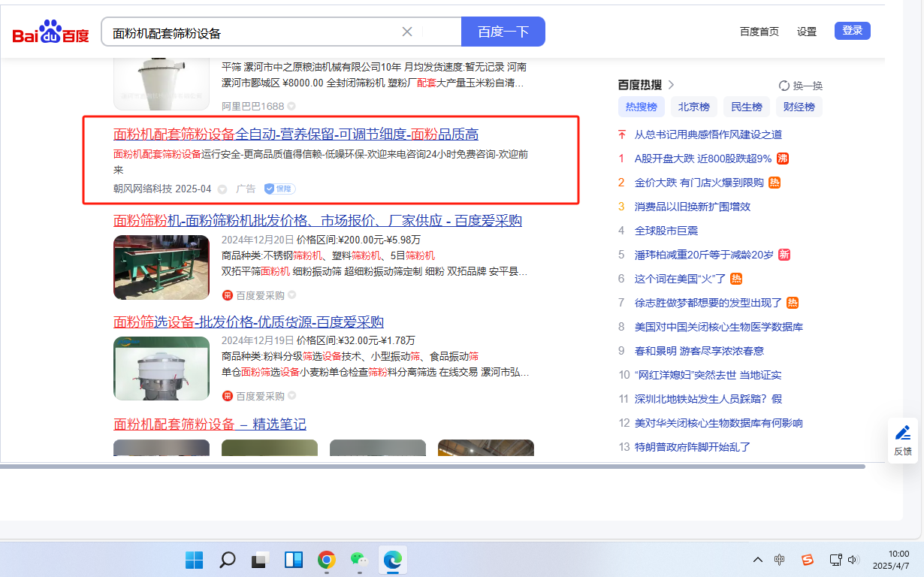Open the 反馈 feedback pencil icon
The image size is (924, 577).
(902, 433)
